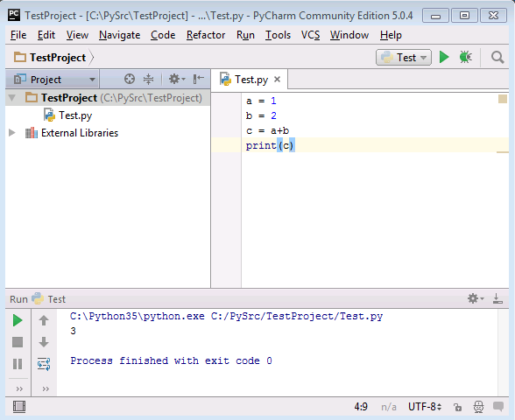Show more Run console toolbar actions
Image resolution: width=515 pixels, height=420 pixels.
(x=46, y=388)
